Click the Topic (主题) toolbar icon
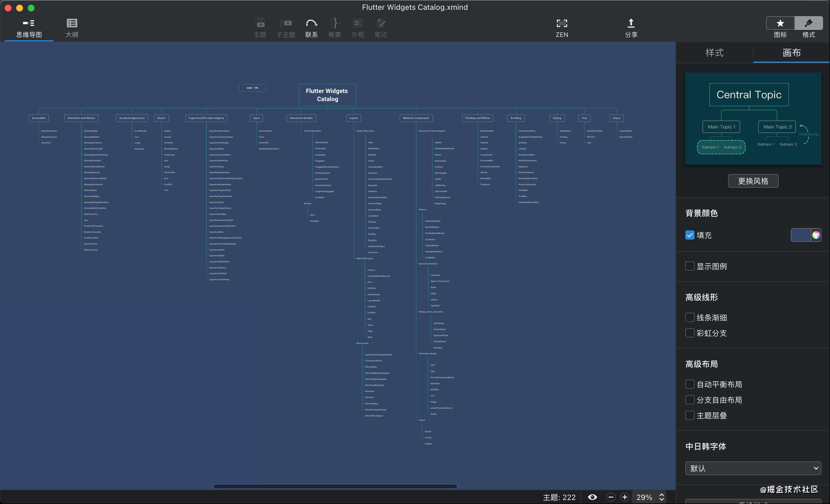830x504 pixels. click(260, 28)
